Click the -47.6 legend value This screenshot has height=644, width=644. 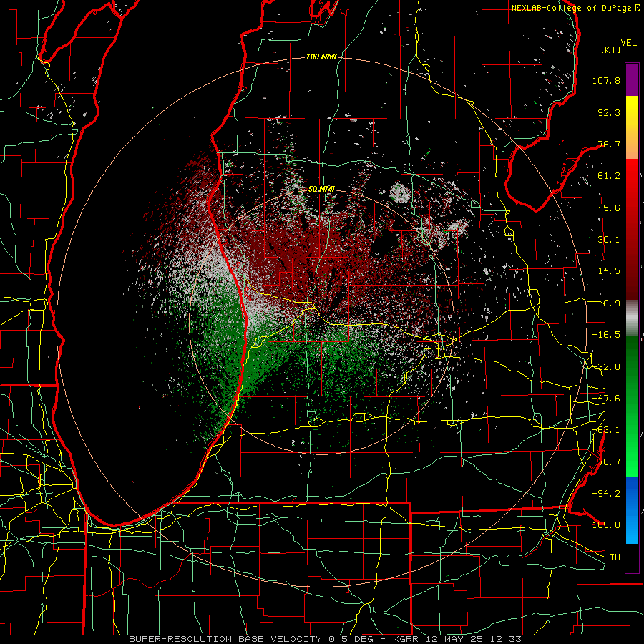tap(606, 399)
